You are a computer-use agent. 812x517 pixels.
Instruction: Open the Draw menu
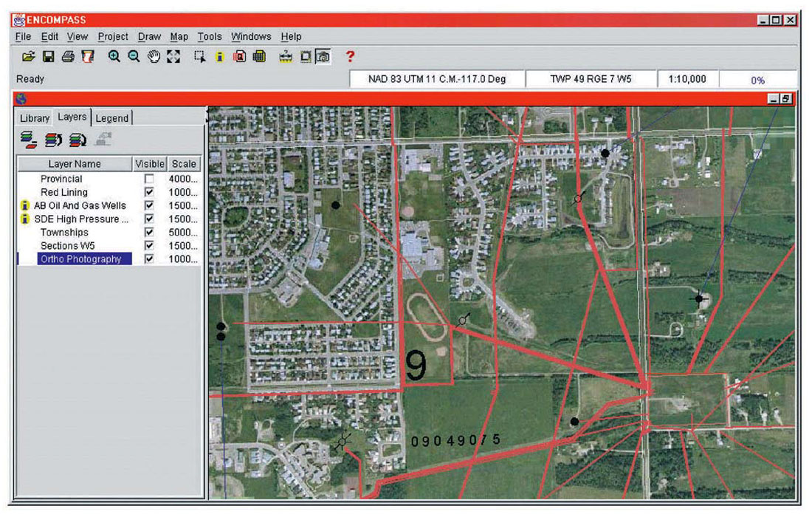(149, 37)
